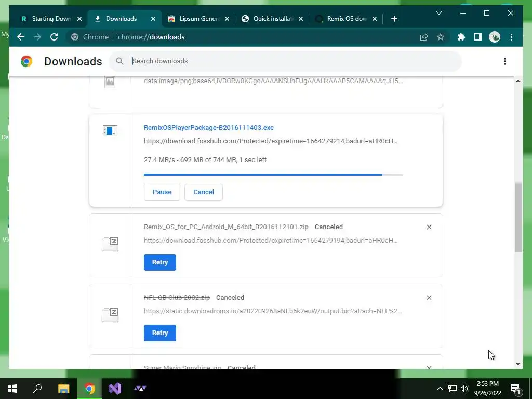Click the Remix_OS_for_PC zip file icon
Viewport: 532px width, 399px height.
click(x=110, y=244)
